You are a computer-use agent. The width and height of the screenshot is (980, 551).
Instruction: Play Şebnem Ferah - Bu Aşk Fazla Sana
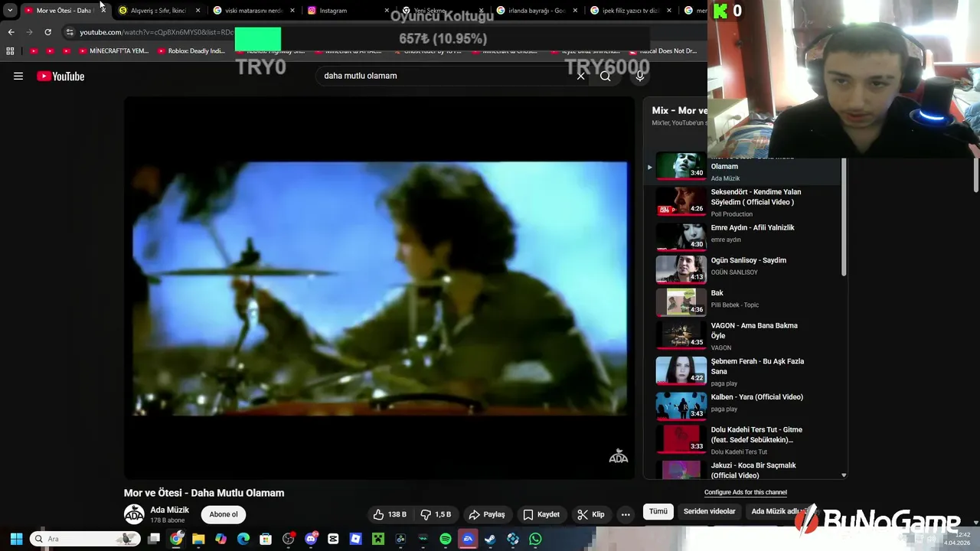coord(743,371)
